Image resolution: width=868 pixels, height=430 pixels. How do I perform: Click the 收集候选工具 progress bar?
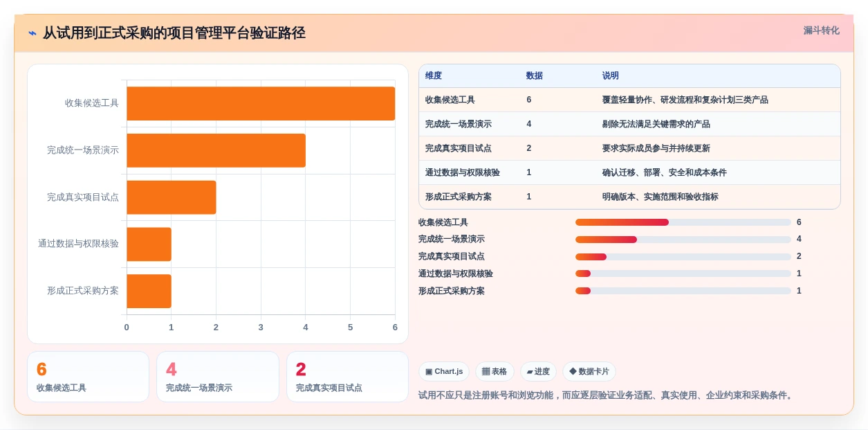coord(683,222)
